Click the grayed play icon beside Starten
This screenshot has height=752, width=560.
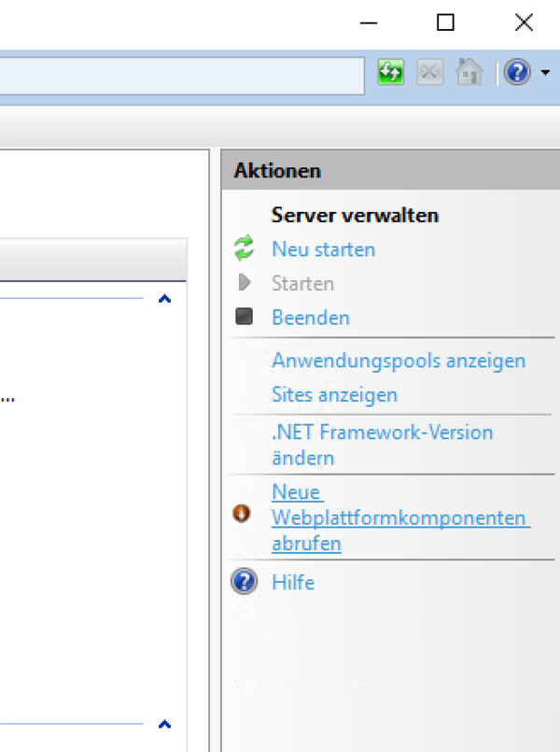tap(245, 283)
